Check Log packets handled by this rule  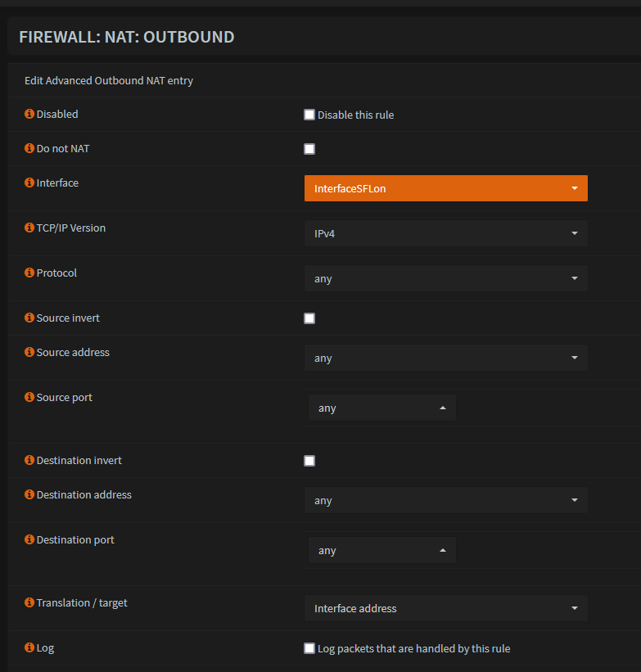pos(309,648)
